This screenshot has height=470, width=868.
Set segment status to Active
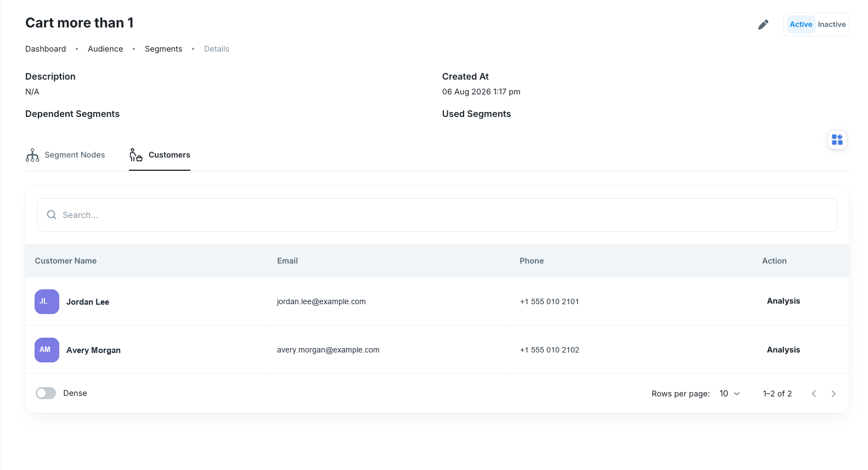click(x=801, y=25)
